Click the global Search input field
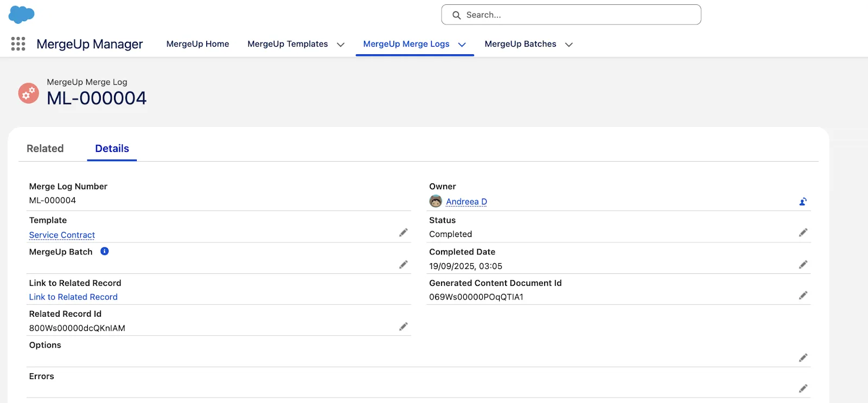The image size is (868, 403). (x=578, y=15)
